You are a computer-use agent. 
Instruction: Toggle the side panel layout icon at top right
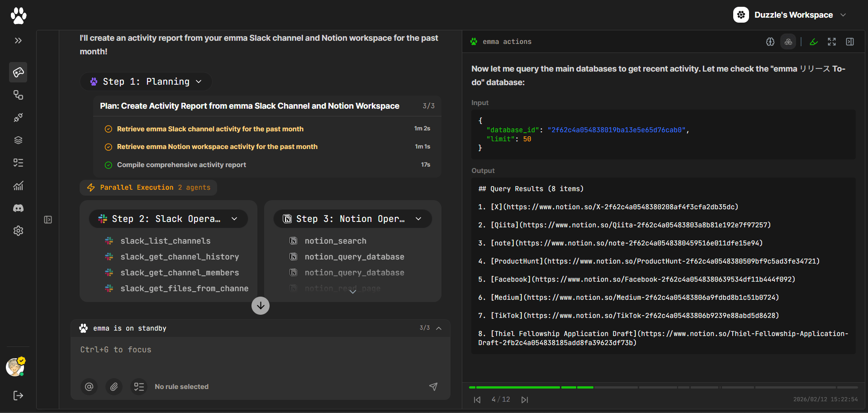pos(850,42)
